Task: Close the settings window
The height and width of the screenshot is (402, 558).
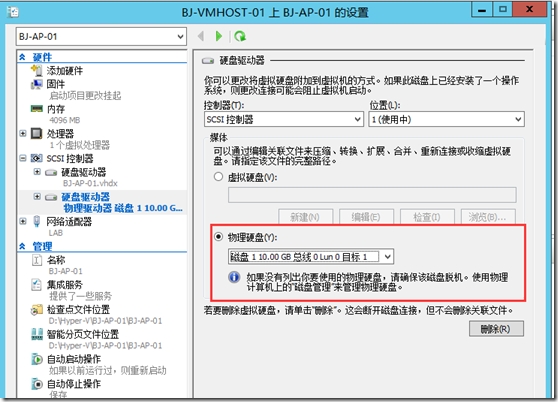Action: (530, 9)
